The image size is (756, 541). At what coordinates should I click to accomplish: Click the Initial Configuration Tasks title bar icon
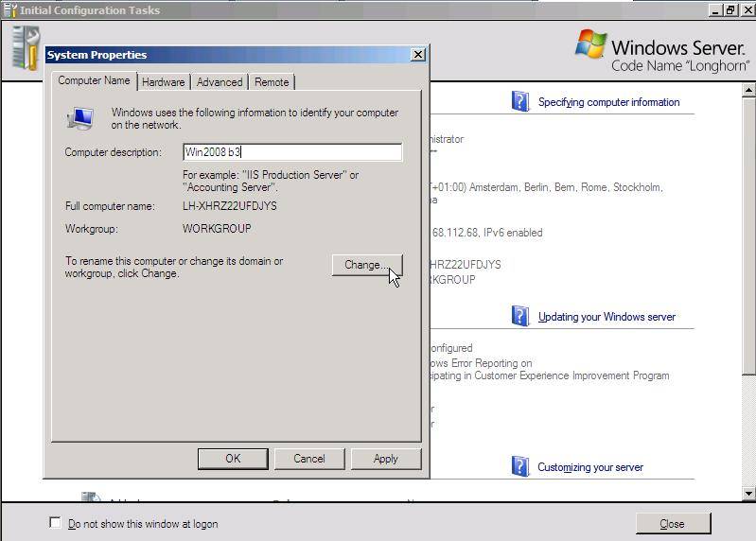pos(10,10)
